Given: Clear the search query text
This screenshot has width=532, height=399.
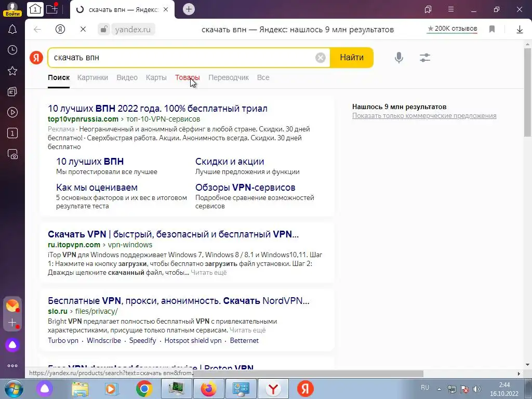Looking at the screenshot, I should [x=320, y=58].
